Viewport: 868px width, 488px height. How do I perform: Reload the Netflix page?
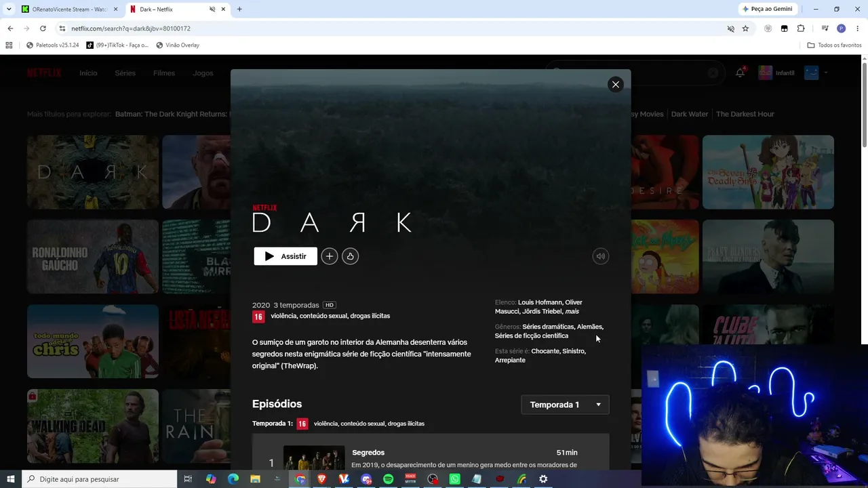pos(43,28)
